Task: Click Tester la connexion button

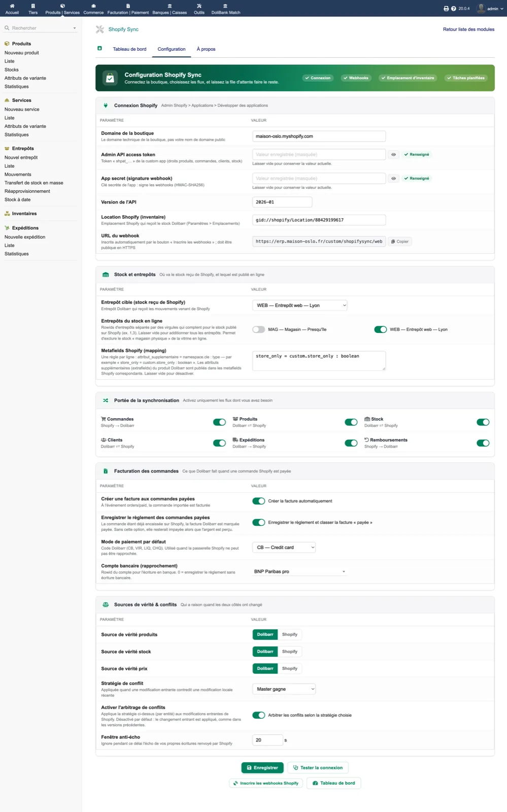Action: tap(318, 768)
